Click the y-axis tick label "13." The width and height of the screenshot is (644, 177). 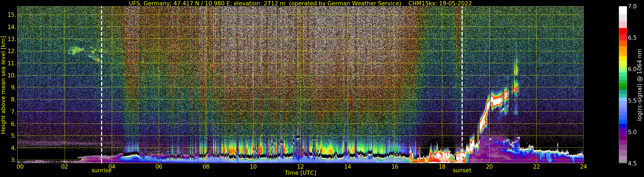[12, 39]
